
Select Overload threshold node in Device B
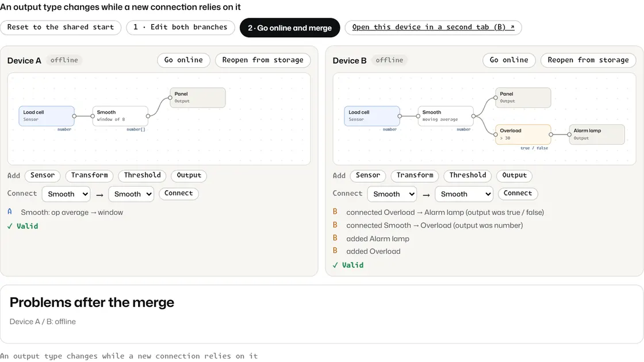523,134
